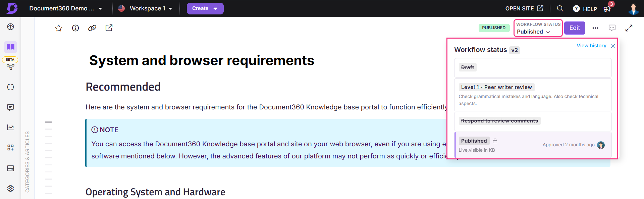Star this article as favorite

59,28
